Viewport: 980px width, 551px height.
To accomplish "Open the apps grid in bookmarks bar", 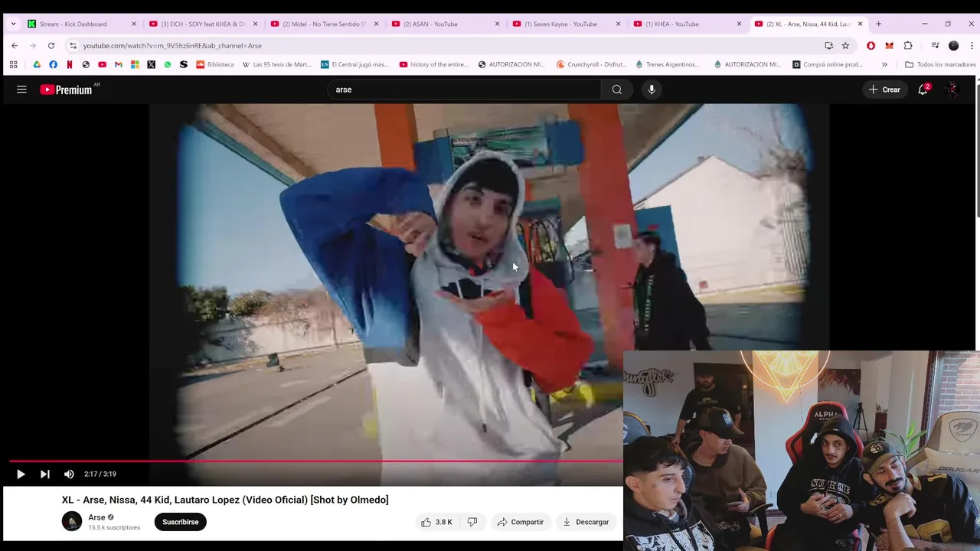I will (13, 64).
